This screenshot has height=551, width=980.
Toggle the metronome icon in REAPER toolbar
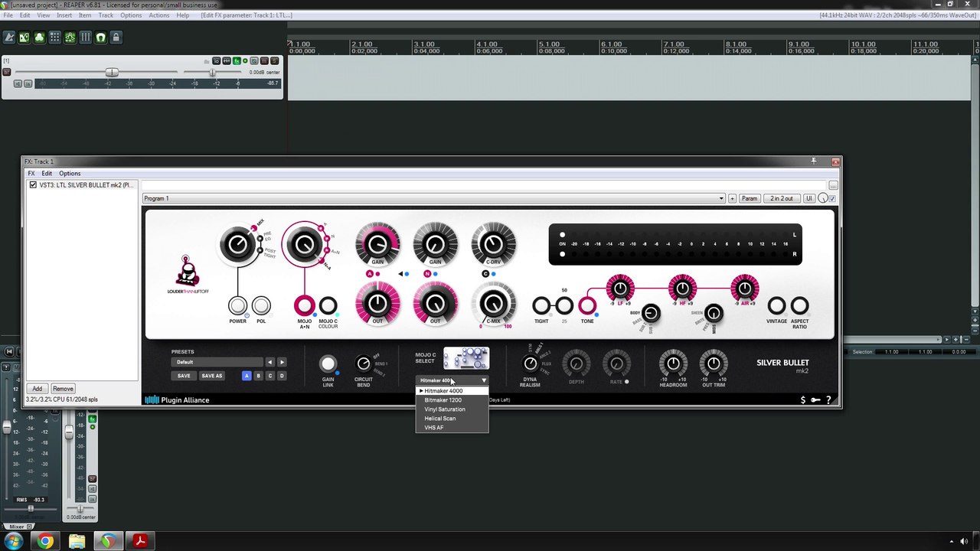click(x=9, y=37)
